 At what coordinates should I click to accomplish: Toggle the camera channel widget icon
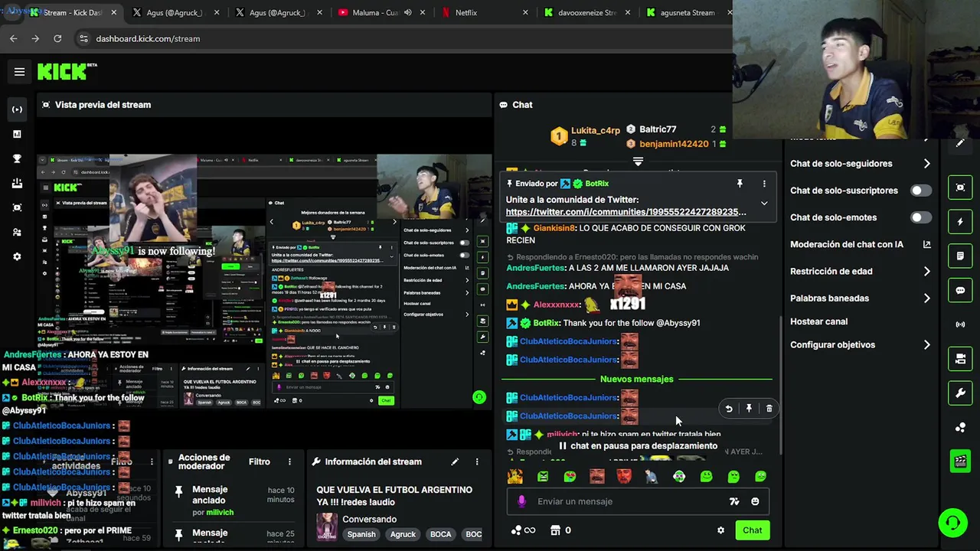(960, 359)
